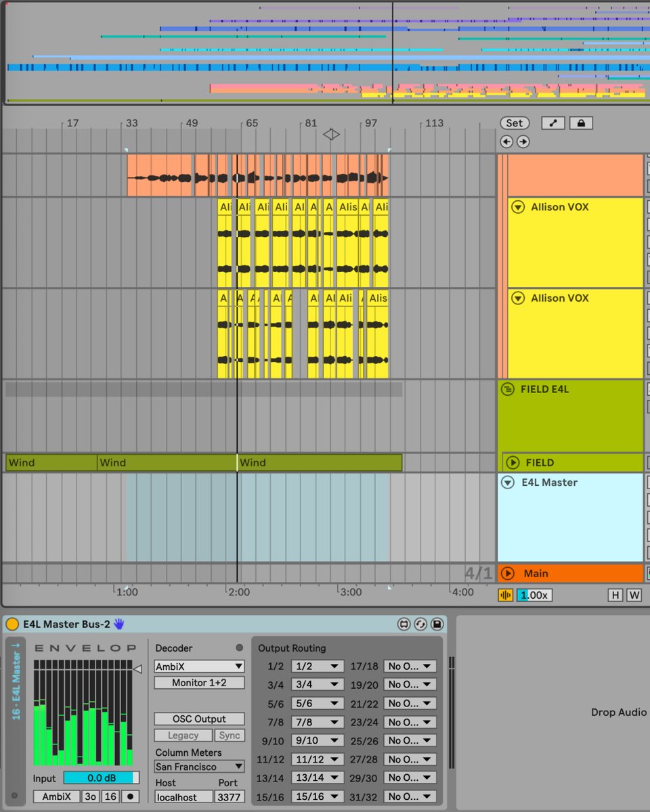The width and height of the screenshot is (650, 812).
Task: Select the second Wind clip
Action: coord(167,463)
